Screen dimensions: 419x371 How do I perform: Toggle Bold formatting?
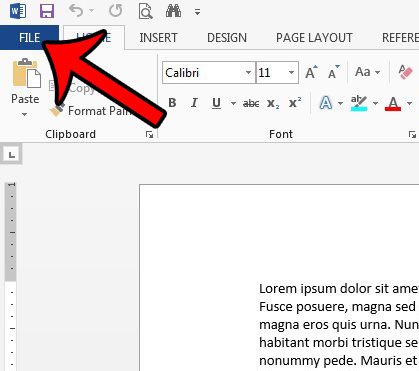[172, 103]
